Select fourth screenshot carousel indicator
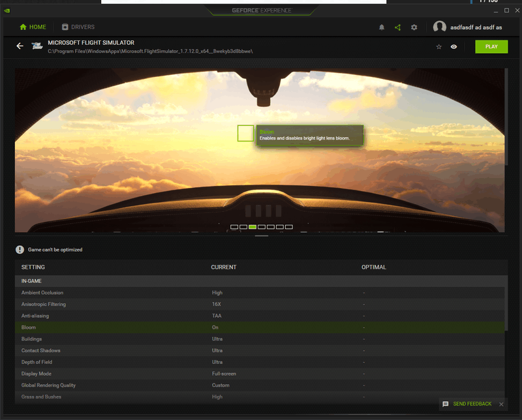The height and width of the screenshot is (420, 522). pyautogui.click(x=262, y=227)
